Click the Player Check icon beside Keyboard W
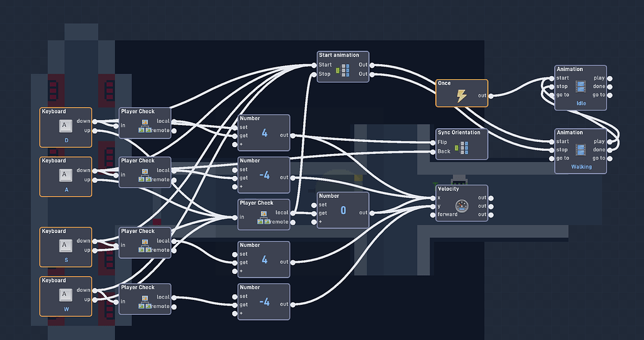The width and height of the screenshot is (644, 340). [145, 302]
